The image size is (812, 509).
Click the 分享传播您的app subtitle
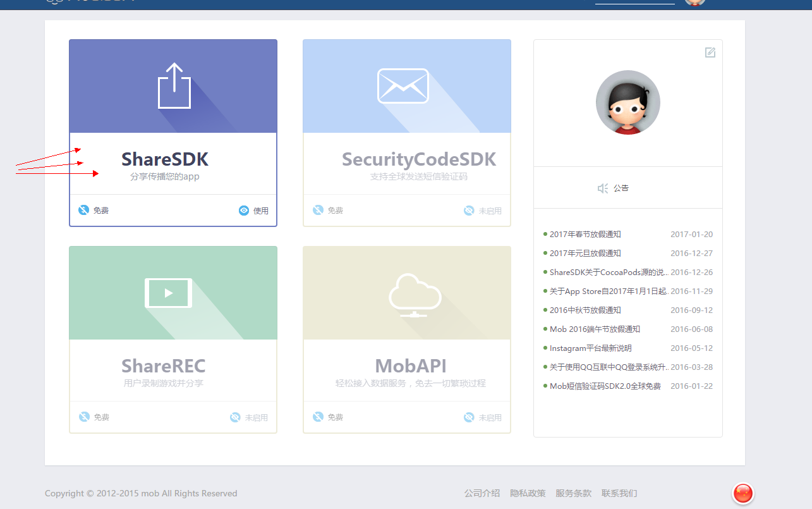(x=165, y=177)
